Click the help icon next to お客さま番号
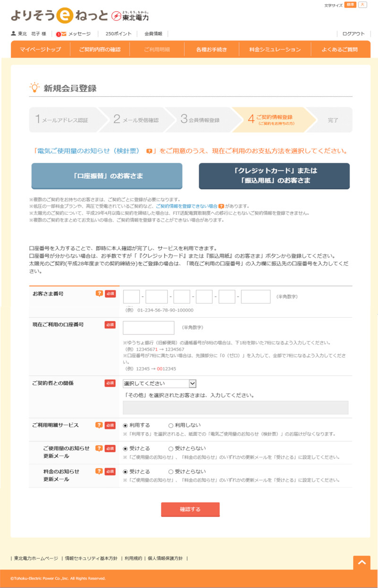The width and height of the screenshot is (378, 588). point(99,294)
